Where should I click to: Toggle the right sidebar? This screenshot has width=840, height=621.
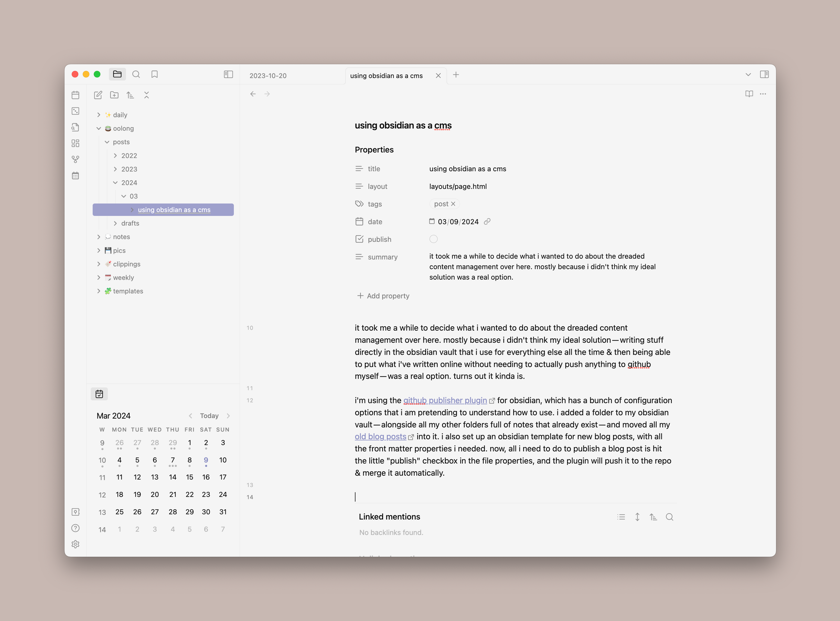coord(764,74)
